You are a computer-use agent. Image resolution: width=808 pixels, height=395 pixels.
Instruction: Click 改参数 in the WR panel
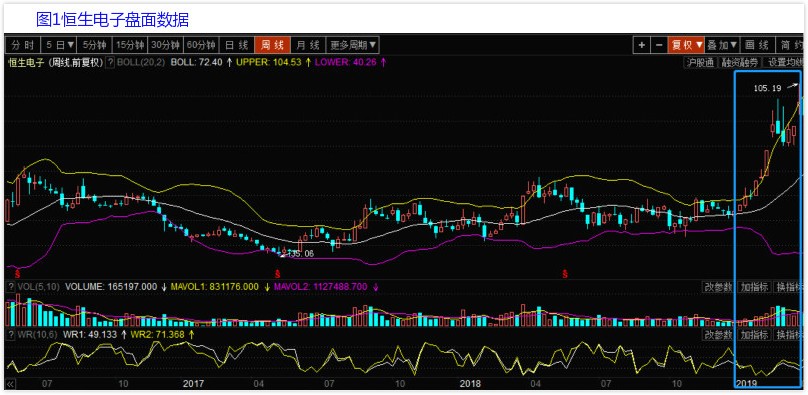(x=718, y=334)
